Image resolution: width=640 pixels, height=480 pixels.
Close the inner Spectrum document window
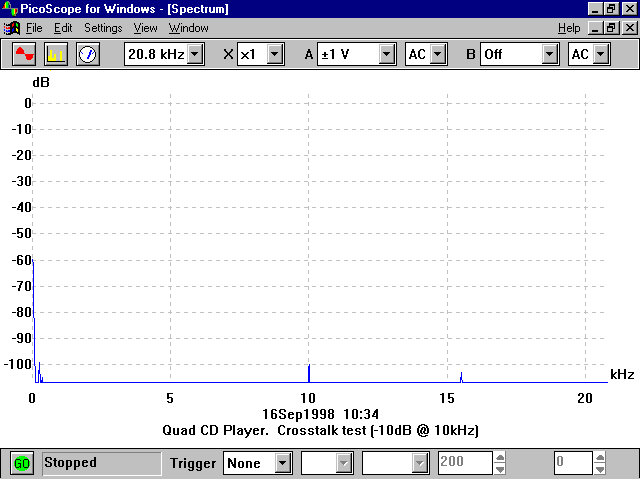tap(630, 28)
